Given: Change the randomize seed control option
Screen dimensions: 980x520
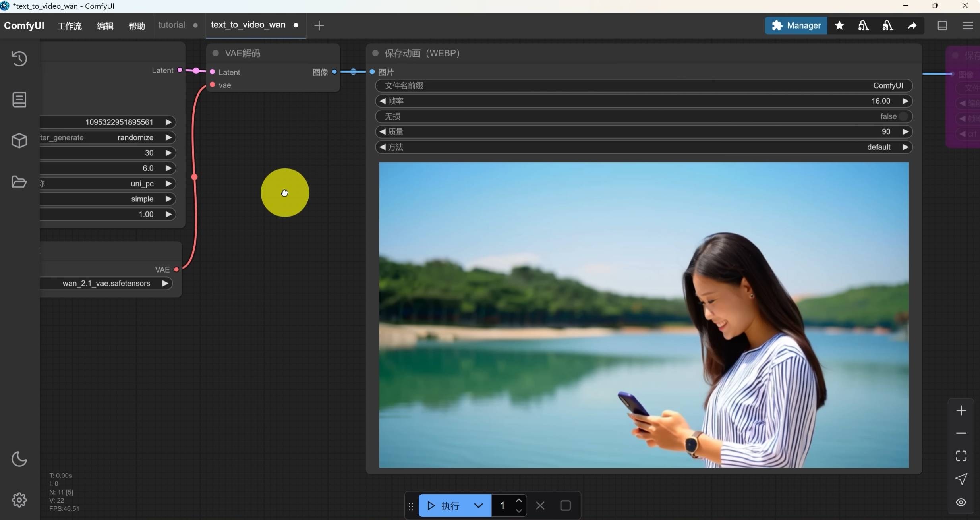Looking at the screenshot, I should (107, 137).
